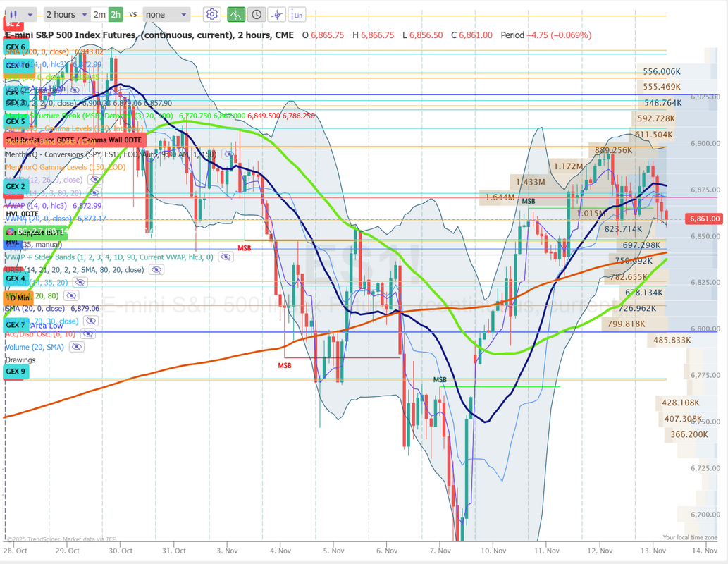Open the chart type dropdown arrow
Image resolution: width=728 pixels, height=564 pixels.
coord(30,14)
